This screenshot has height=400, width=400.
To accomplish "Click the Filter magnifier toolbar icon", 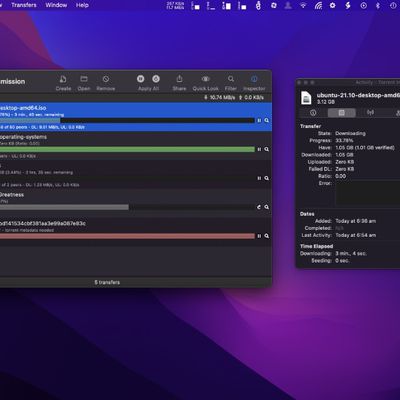I will point(231,79).
